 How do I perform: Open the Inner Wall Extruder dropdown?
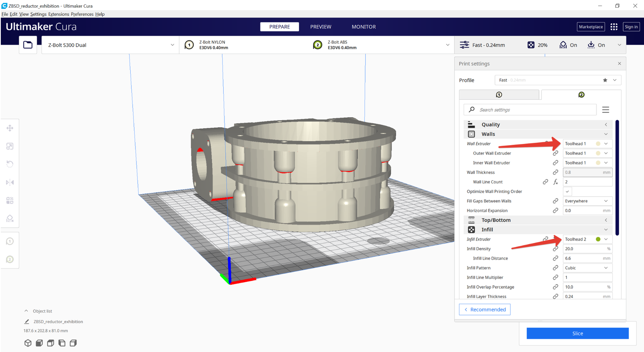pyautogui.click(x=588, y=163)
